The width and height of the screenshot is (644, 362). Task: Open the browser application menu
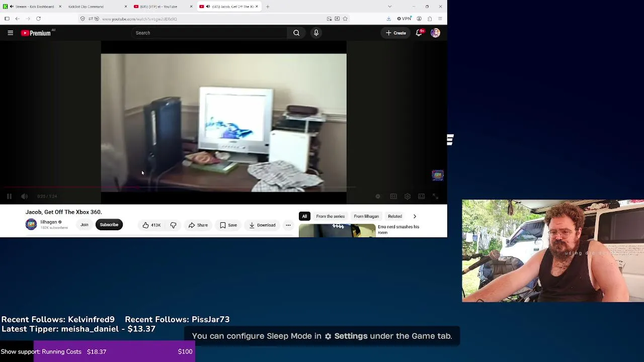click(x=440, y=19)
